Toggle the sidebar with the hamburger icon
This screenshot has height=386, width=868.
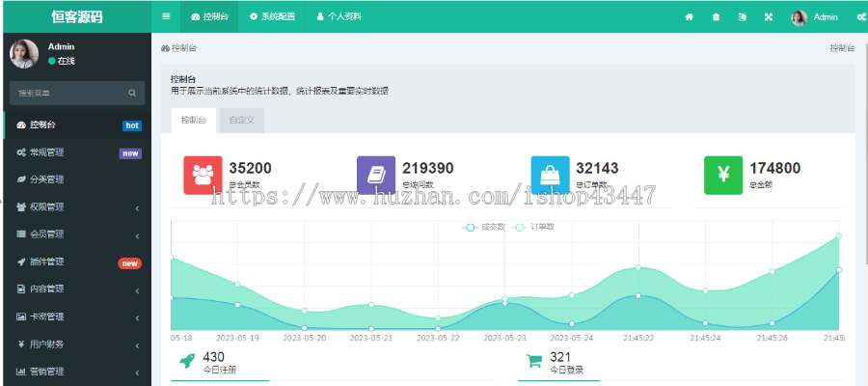[x=166, y=16]
